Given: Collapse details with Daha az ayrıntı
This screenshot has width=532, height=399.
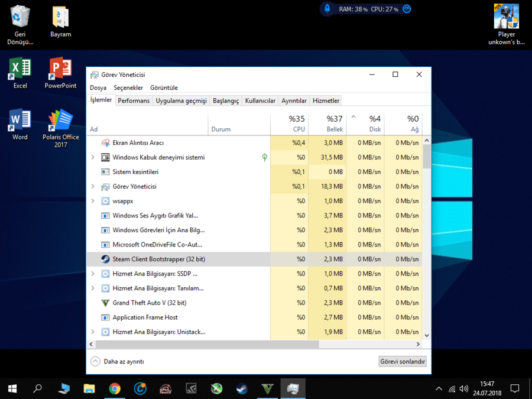Looking at the screenshot, I should [118, 362].
